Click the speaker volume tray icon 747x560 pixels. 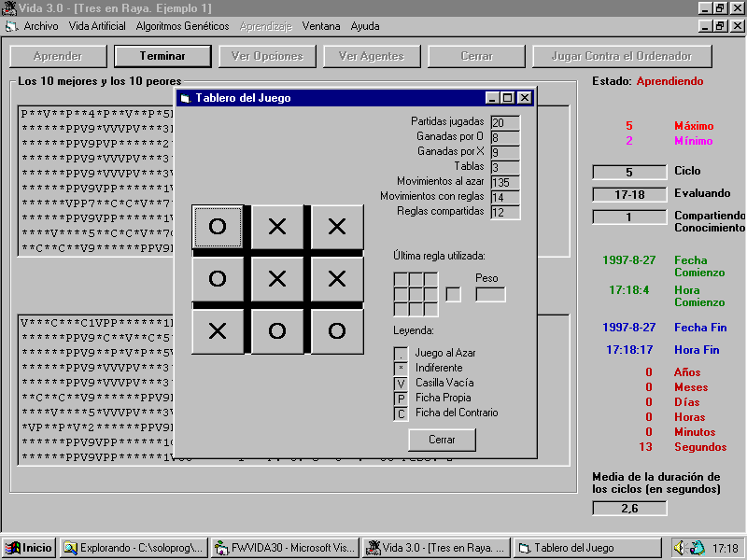[680, 548]
